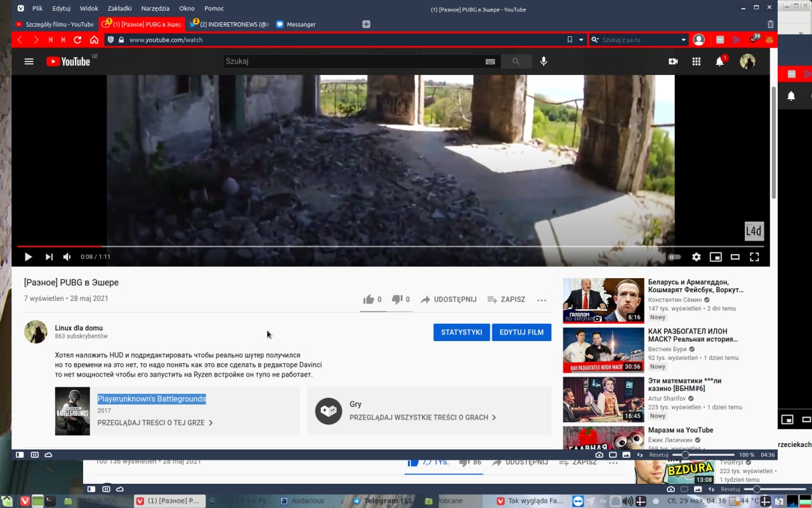Browse PRZEGLĄDAJ WSZYSTKIE TREŚCI O GRACH link
Image resolution: width=812 pixels, height=508 pixels.
[x=423, y=417]
